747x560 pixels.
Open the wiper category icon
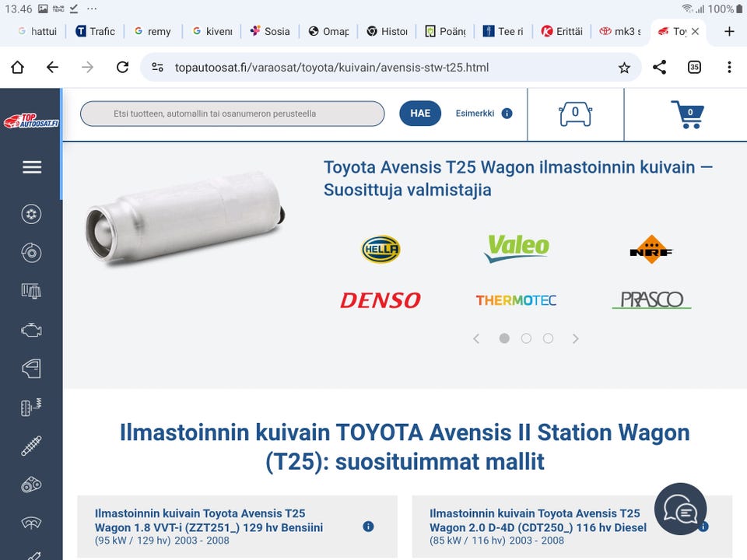31,523
